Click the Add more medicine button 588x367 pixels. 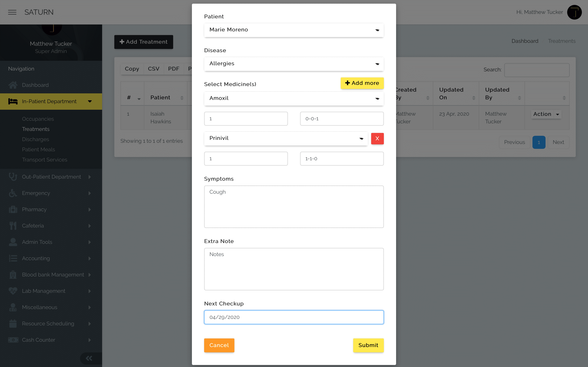[362, 83]
